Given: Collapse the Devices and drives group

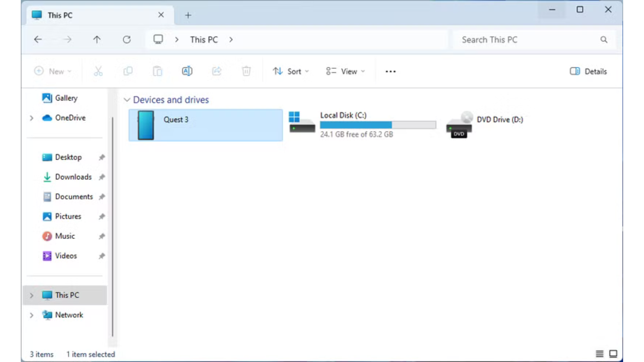Looking at the screenshot, I should pos(127,100).
